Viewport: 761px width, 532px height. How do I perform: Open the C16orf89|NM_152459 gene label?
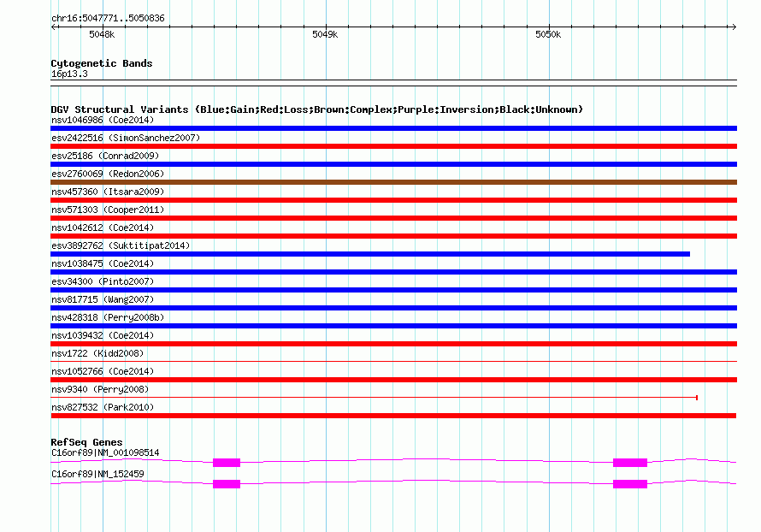97,474
